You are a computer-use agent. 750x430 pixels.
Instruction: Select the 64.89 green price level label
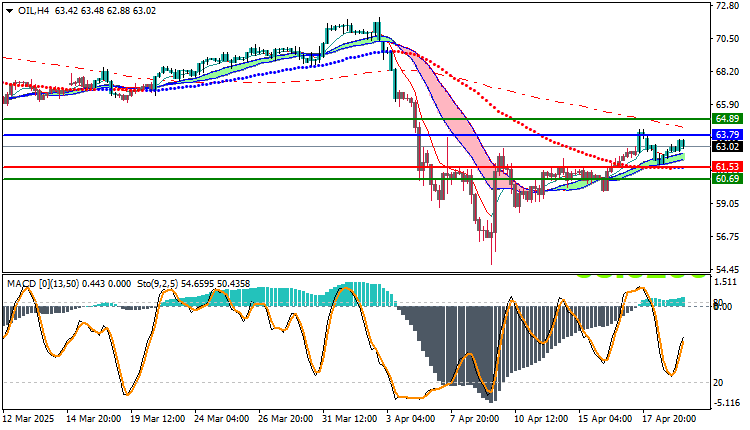click(727, 119)
